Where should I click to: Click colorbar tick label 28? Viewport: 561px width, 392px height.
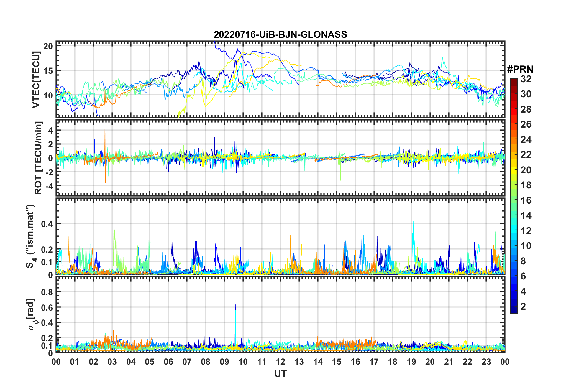pos(526,109)
